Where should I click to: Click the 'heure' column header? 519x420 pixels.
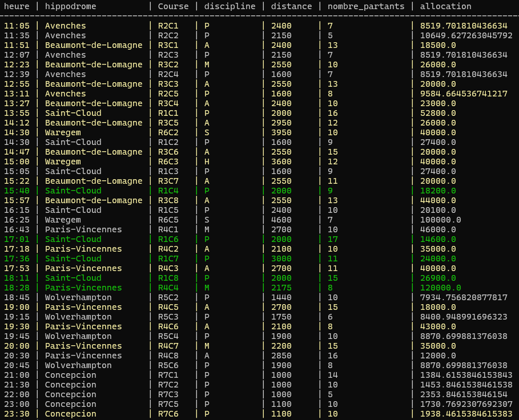tap(17, 6)
